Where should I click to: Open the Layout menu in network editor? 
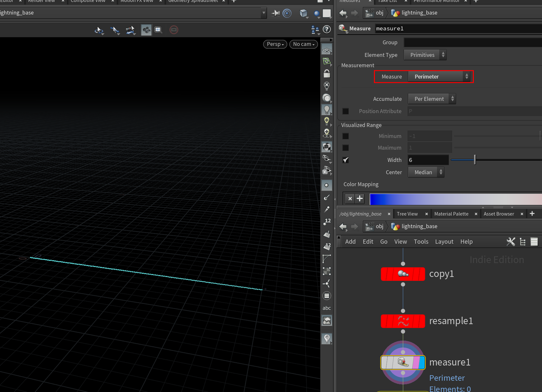click(x=444, y=242)
